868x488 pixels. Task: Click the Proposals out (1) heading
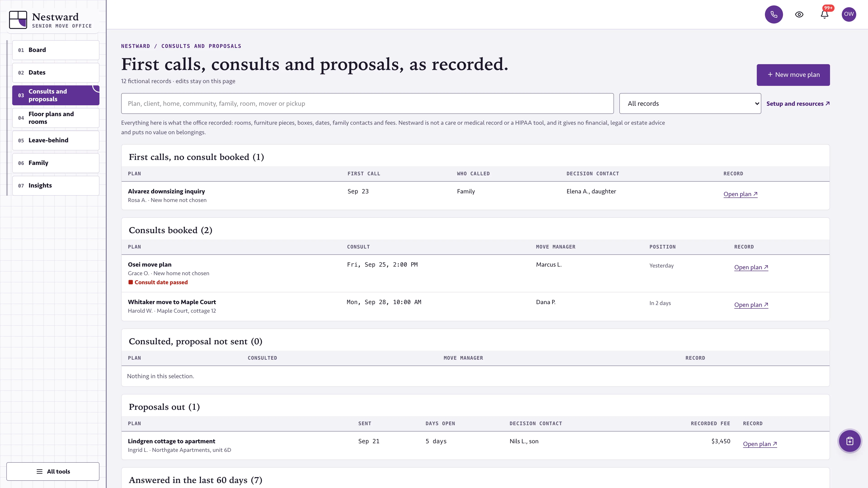[164, 407]
